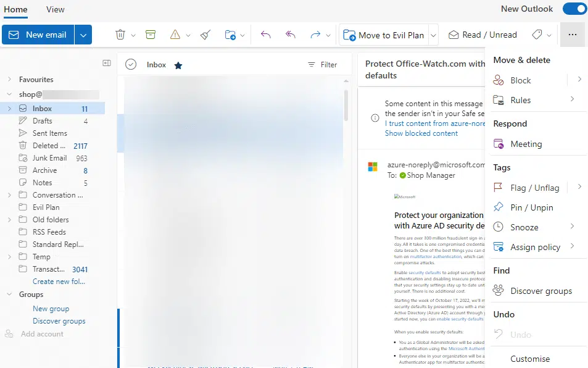Collapse the shop@ account tree
The image size is (588, 368).
click(x=9, y=94)
